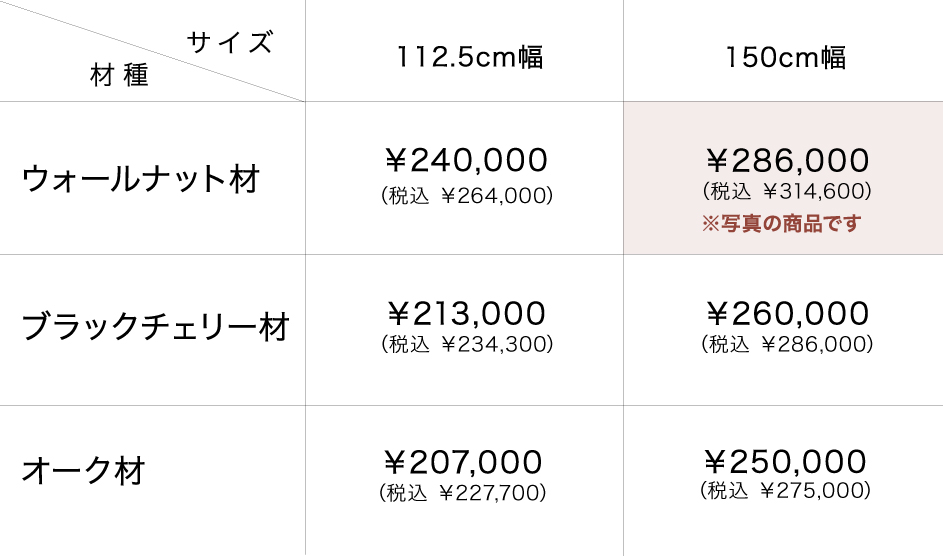This screenshot has width=943, height=556.
Task: Click the 材種 header label
Action: pos(119,77)
